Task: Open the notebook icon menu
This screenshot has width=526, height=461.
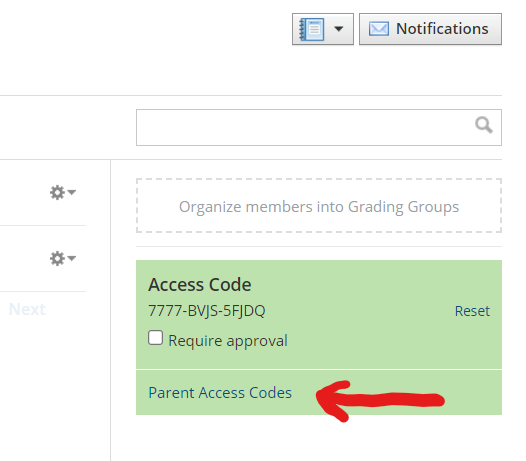Action: coord(322,29)
